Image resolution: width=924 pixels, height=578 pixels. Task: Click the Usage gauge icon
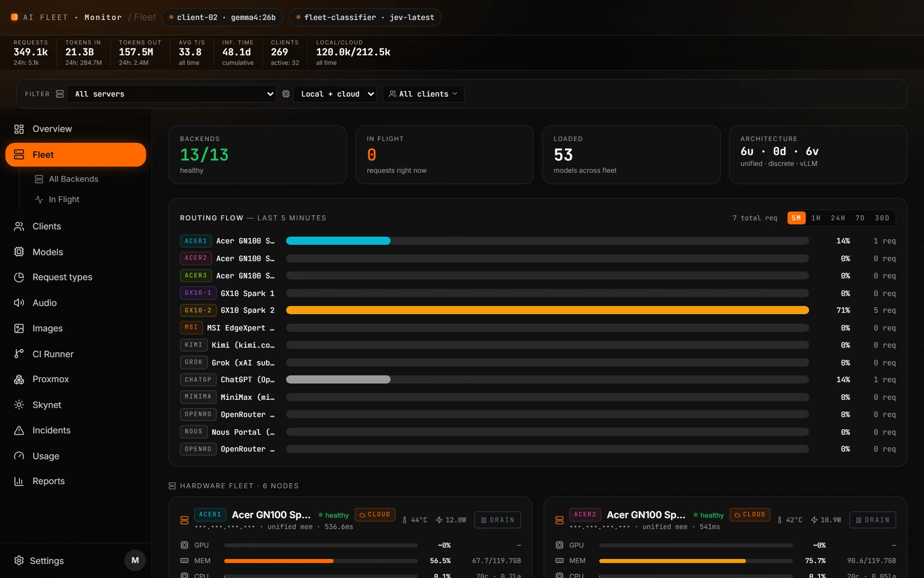click(19, 456)
